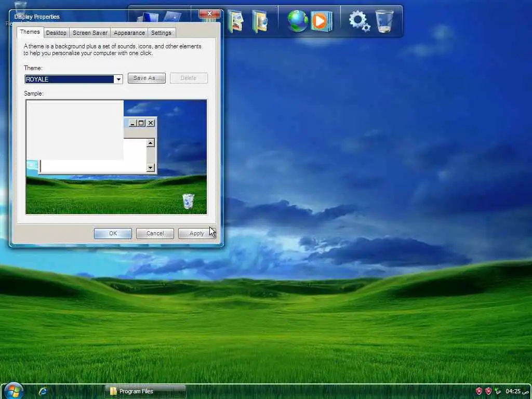
Task: Click the Save As button
Action: [x=147, y=78]
